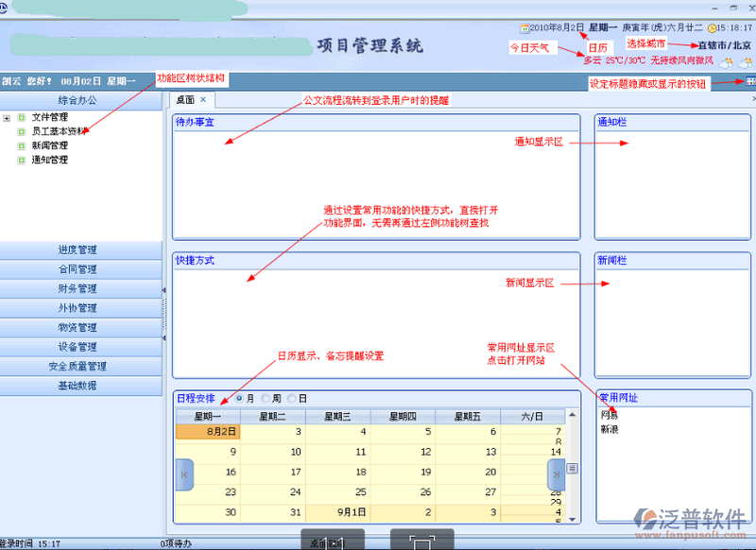Screen dimensions: 756x550
Task: Click the title show/hide grid icon
Action: (749, 82)
